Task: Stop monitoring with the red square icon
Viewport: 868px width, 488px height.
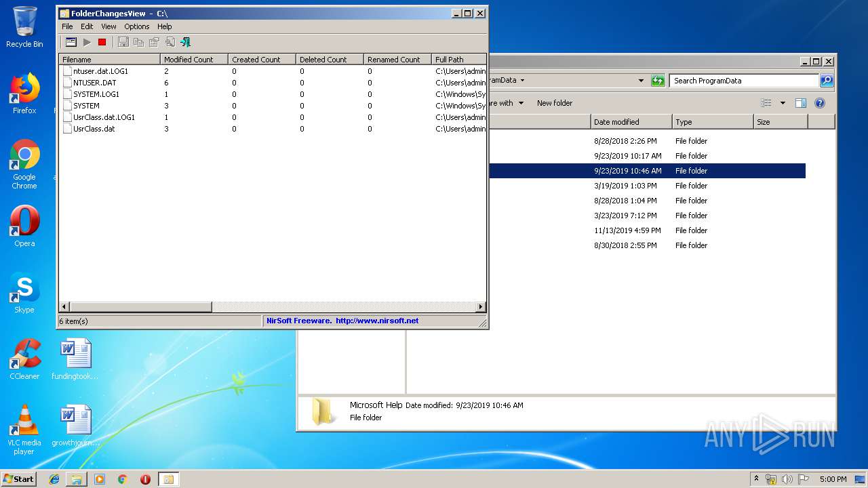Action: pos(102,42)
